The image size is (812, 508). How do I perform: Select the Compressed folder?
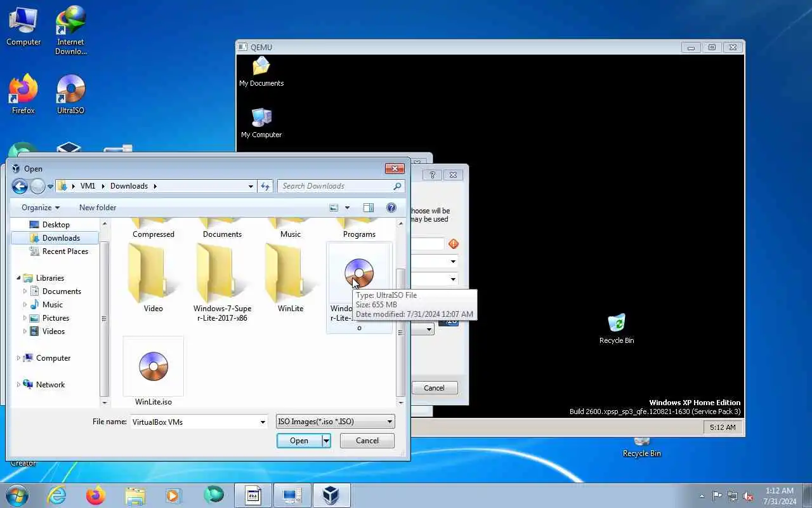coord(153,229)
